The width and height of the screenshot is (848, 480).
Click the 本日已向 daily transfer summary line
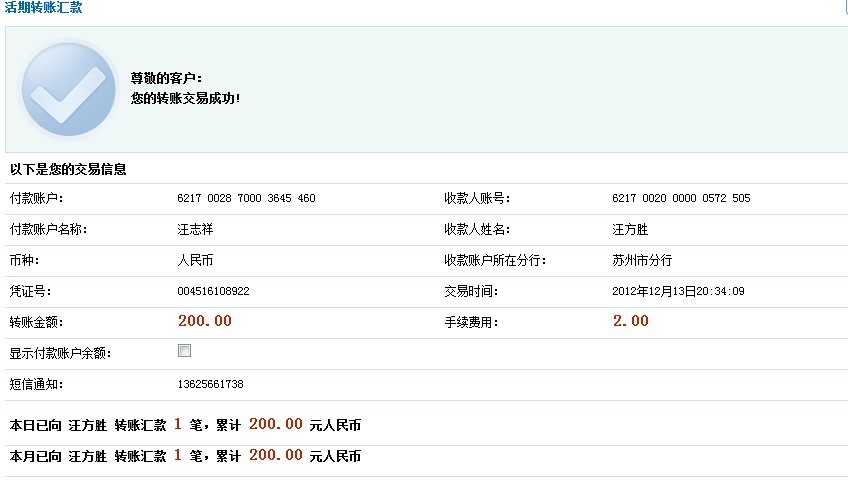[185, 425]
